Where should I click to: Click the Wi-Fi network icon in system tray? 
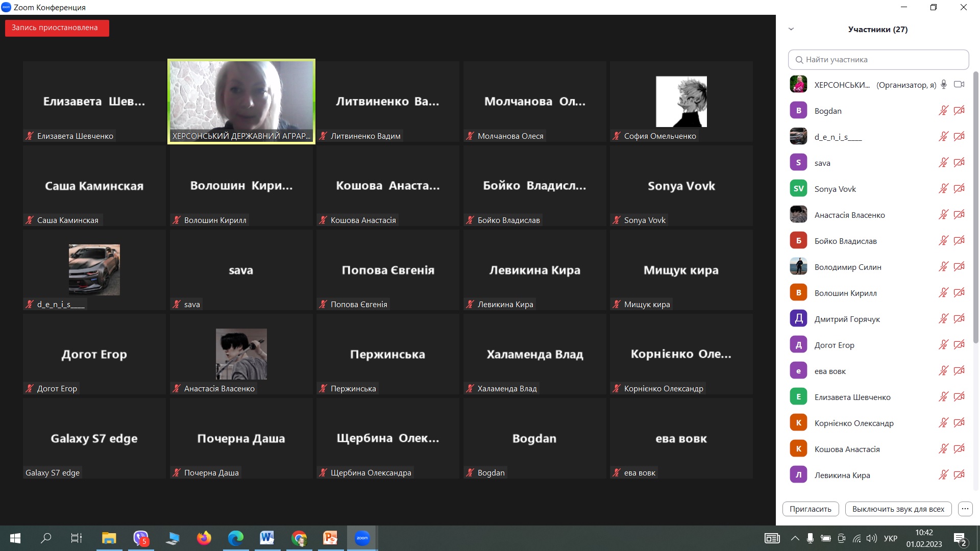pyautogui.click(x=857, y=538)
